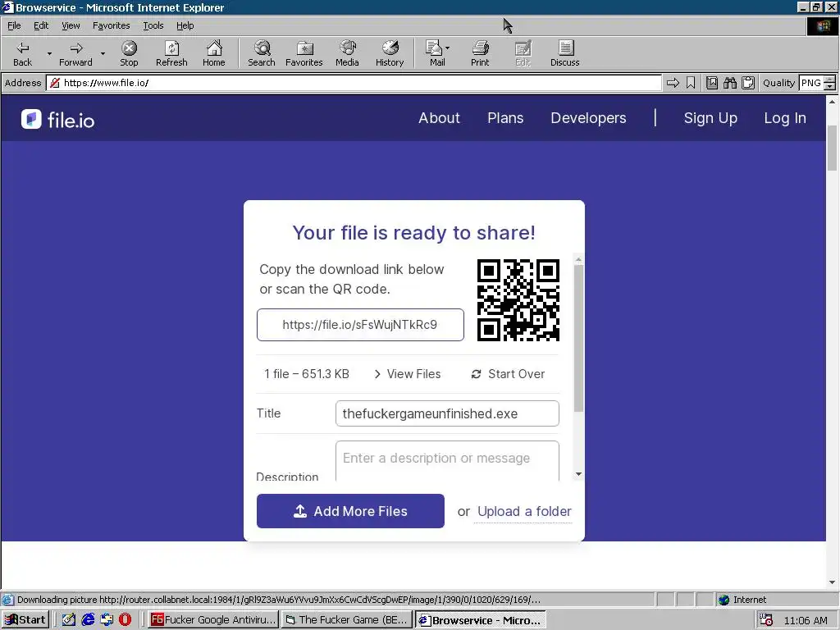
Task: Click the QR code image
Action: pyautogui.click(x=518, y=300)
